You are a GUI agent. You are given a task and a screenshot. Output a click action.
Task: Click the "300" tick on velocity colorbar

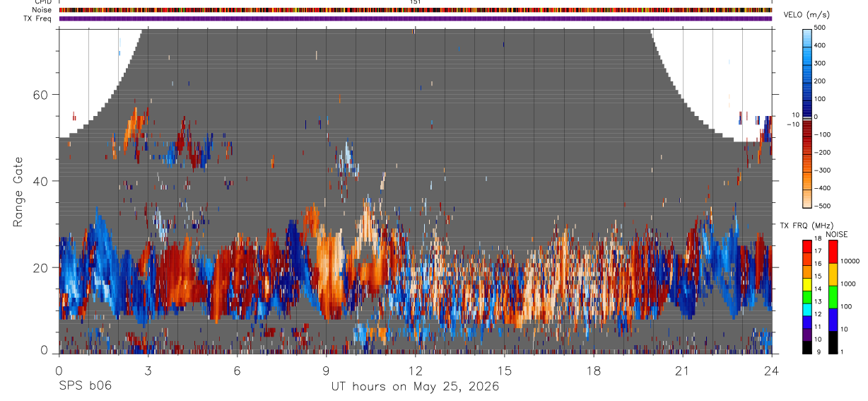(821, 63)
